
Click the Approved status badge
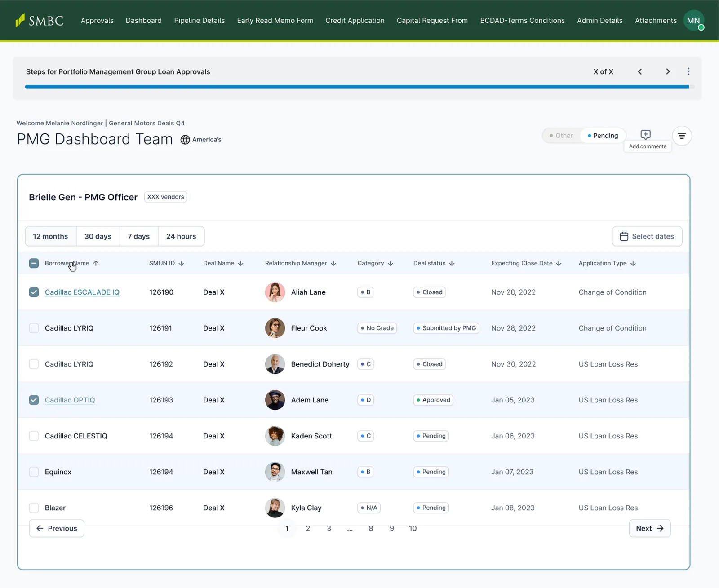pos(433,400)
